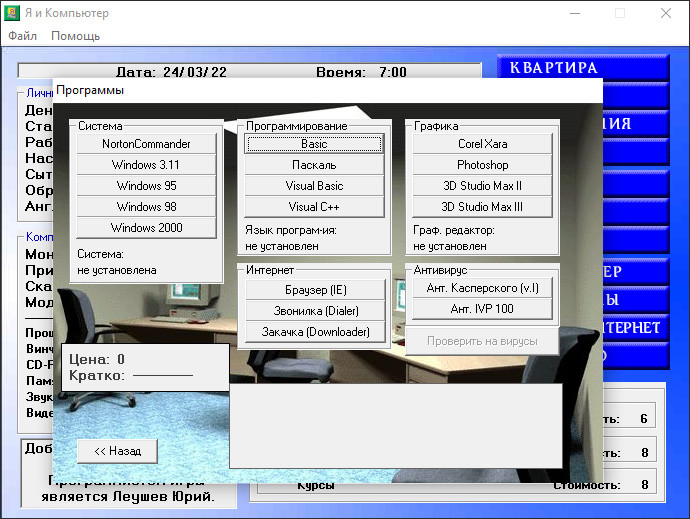Select Visual C++ language
Viewport: 690px width, 519px height.
coord(314,207)
